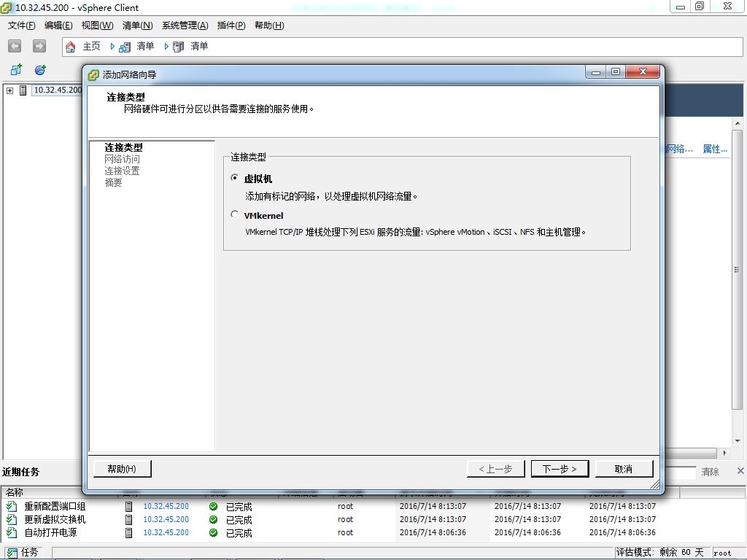
Task: Click the host server icon in inventory tree
Action: click(x=23, y=90)
